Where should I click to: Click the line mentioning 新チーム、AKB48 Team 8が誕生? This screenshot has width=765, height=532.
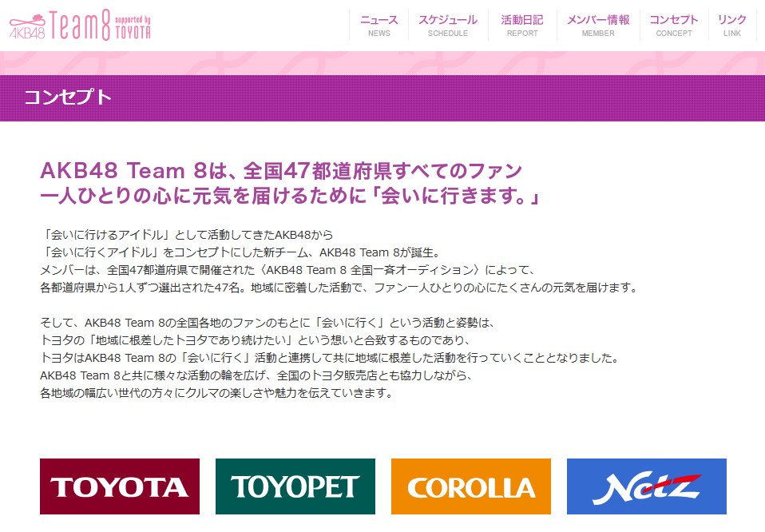click(x=241, y=252)
